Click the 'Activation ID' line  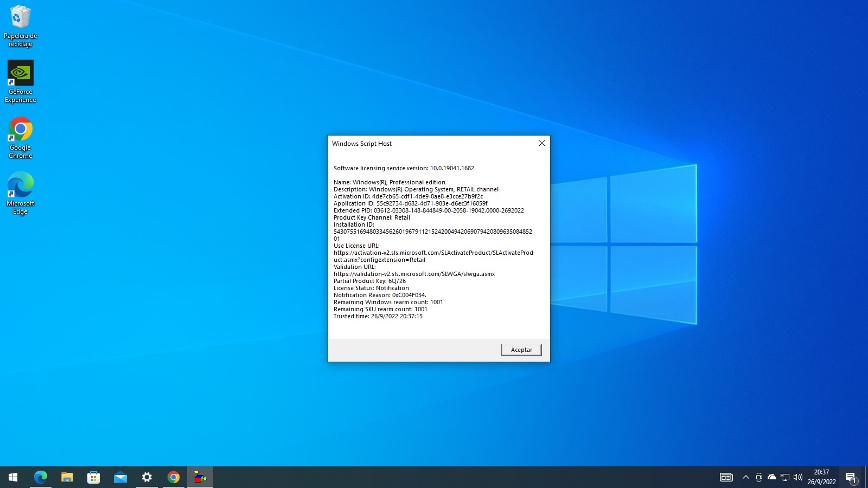point(408,196)
